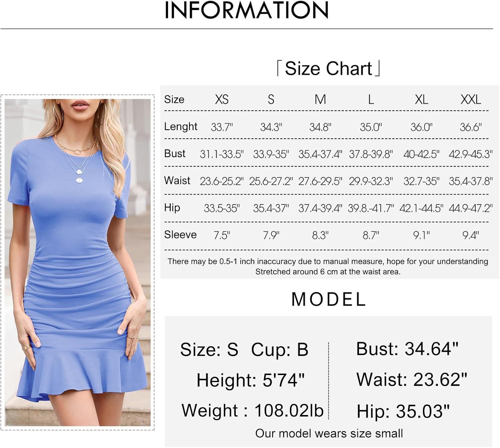This screenshot has height=448, width=500.
Task: Click the MODEL section heading
Action: 329,299
